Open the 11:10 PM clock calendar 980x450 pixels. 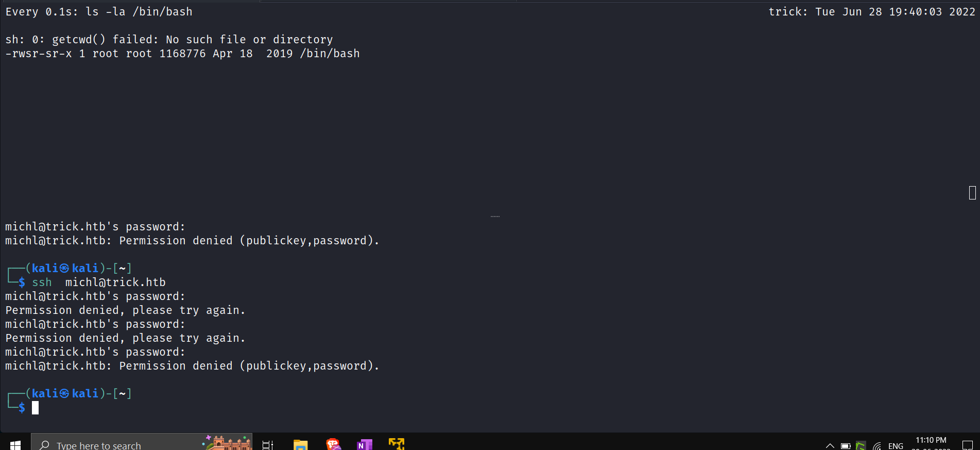point(931,443)
